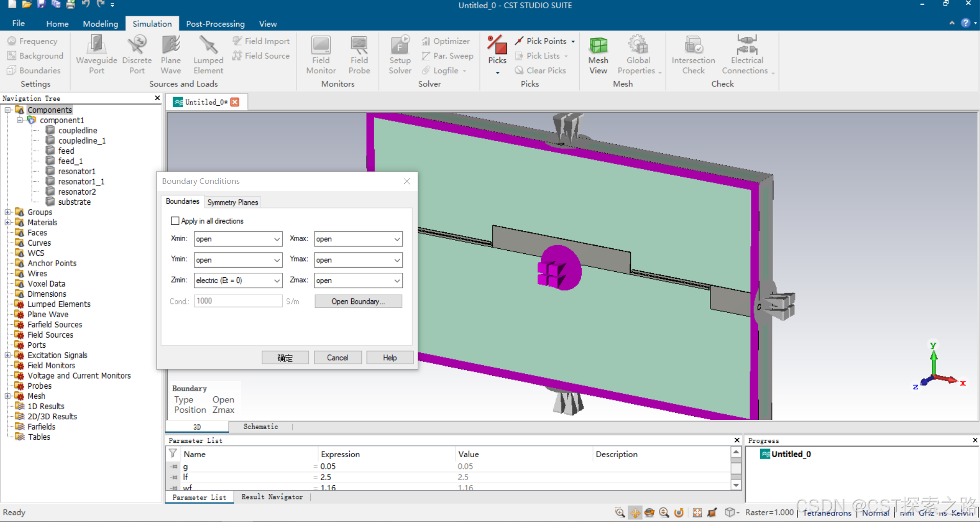Image resolution: width=980 pixels, height=522 pixels.
Task: Close the Navigation Tree panel
Action: point(157,98)
